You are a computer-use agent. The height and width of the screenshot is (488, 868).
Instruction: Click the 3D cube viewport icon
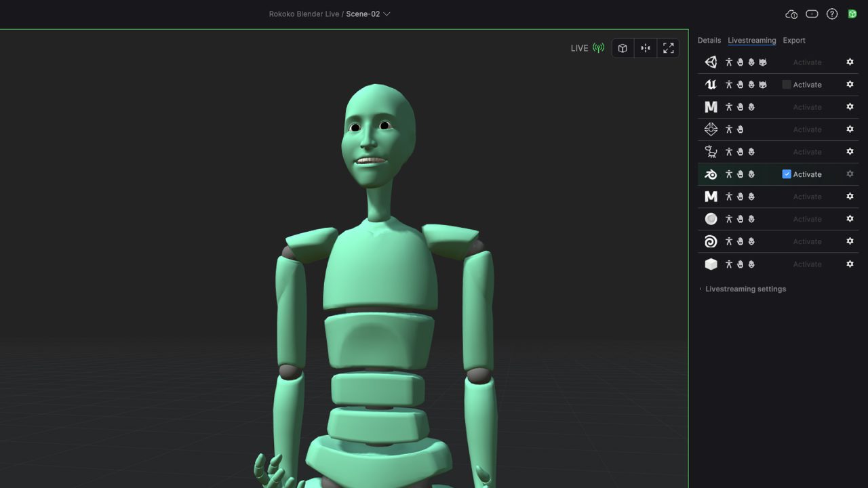(x=623, y=48)
